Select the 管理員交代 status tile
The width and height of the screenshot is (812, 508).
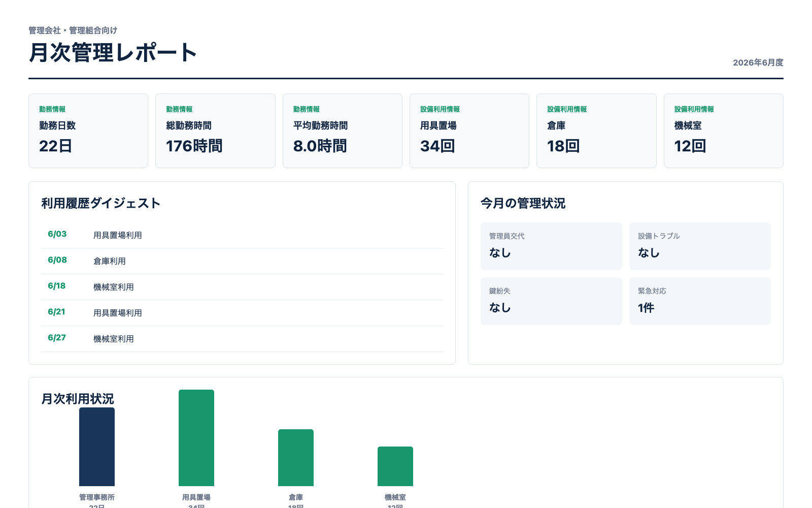[x=551, y=246]
